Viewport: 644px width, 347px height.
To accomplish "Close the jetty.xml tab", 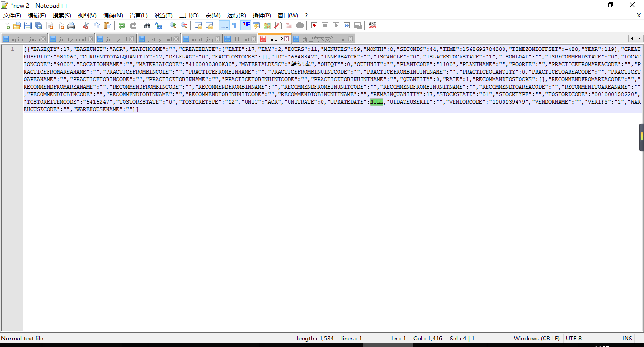I will pos(176,39).
